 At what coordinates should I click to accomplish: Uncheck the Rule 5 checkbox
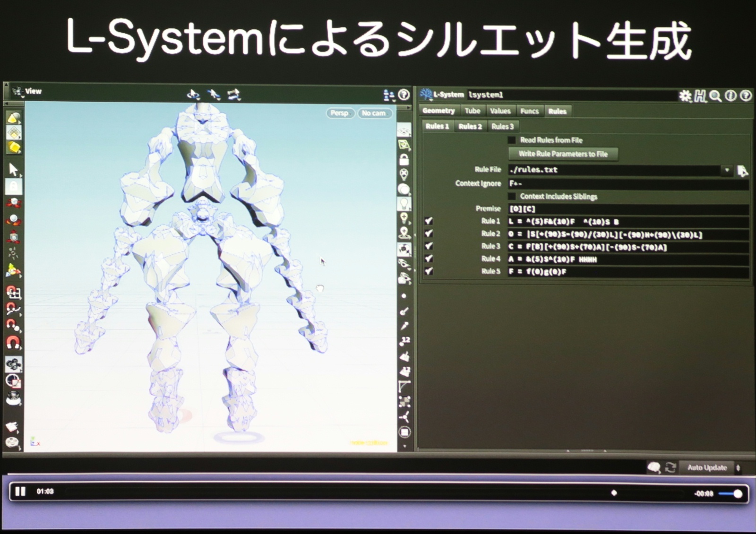(429, 271)
